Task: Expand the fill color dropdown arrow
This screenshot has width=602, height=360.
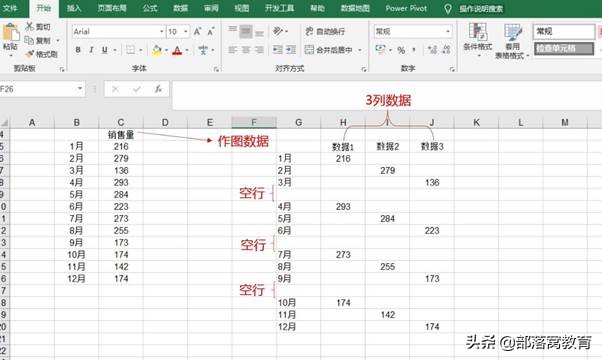Action: tap(166, 50)
